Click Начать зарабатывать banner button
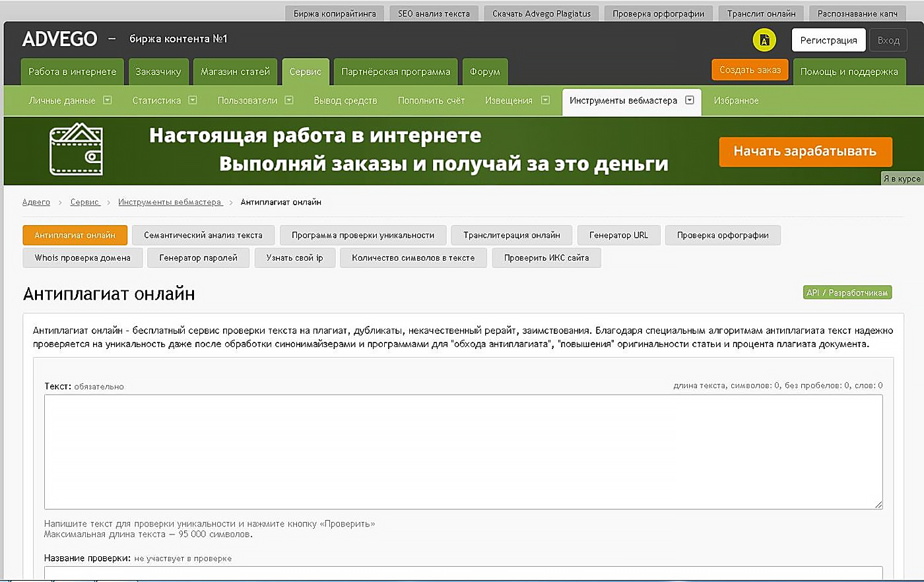The image size is (924, 582). tap(805, 151)
